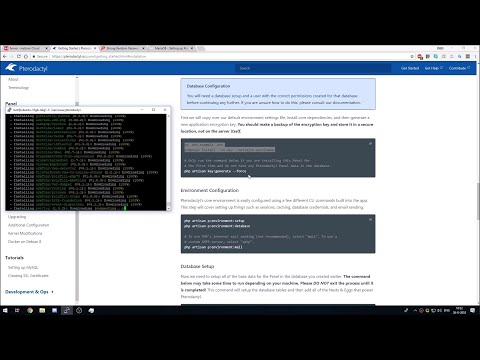The height and width of the screenshot is (360, 480).
Task: Show hidden system tray icons
Action: point(415,310)
